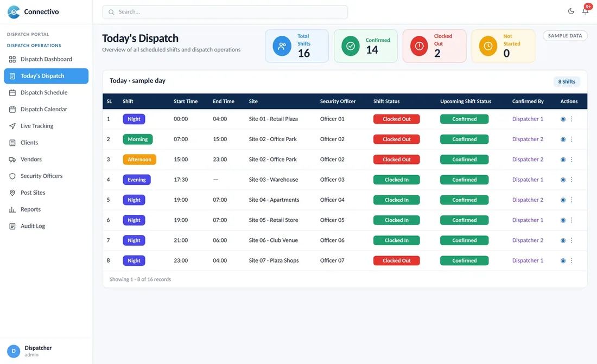Open Dispatch Dashboard in sidebar
The width and height of the screenshot is (597, 364).
coord(46,59)
